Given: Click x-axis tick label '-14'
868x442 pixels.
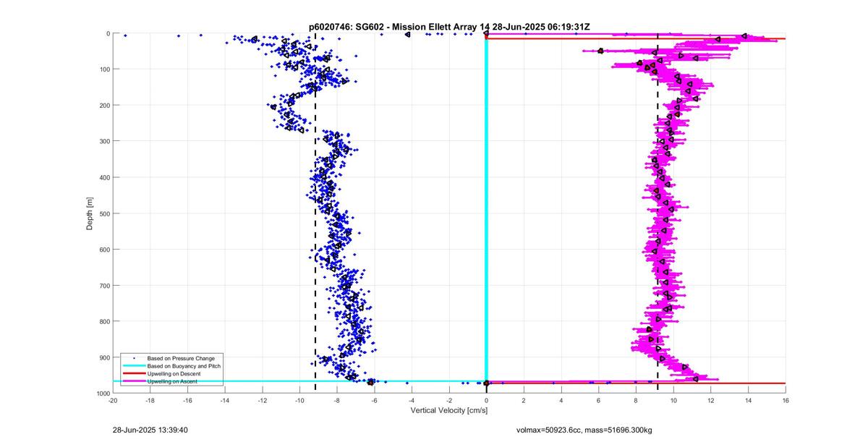Looking at the screenshot, I should pos(225,400).
